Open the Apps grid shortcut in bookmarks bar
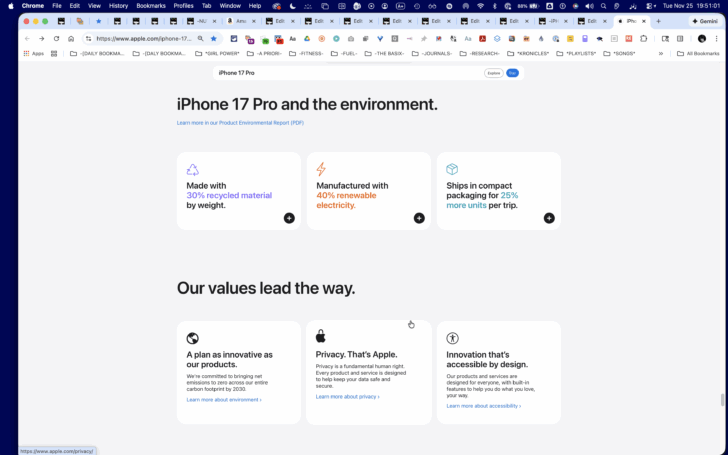Viewport: 728px width, 455px height. (x=33, y=53)
